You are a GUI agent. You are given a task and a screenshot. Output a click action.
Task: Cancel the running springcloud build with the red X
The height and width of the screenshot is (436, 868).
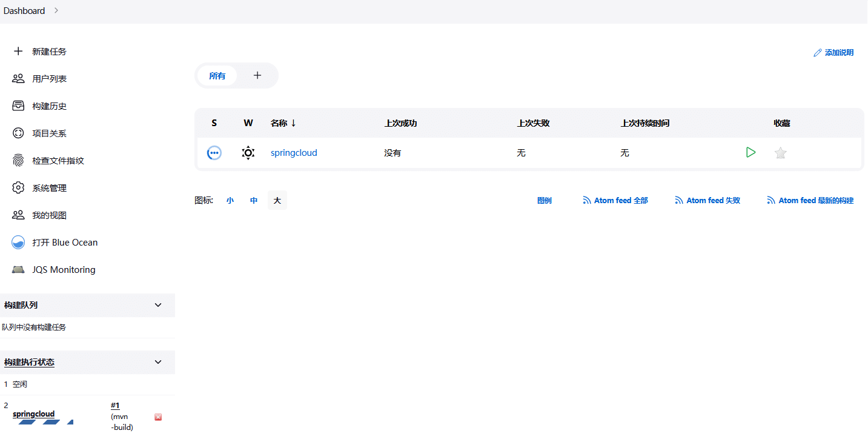158,417
